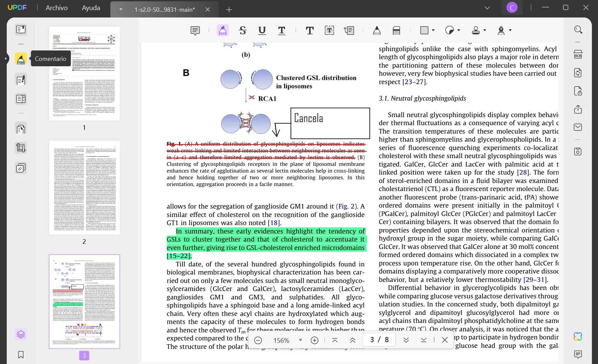Open the Bookmarks panel icon

click(x=21, y=355)
